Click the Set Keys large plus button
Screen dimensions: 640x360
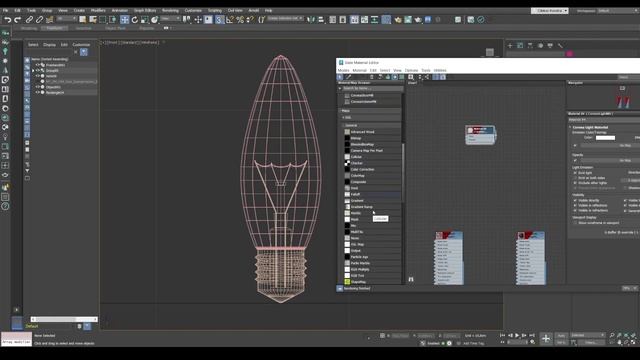pyautogui.click(x=546, y=338)
